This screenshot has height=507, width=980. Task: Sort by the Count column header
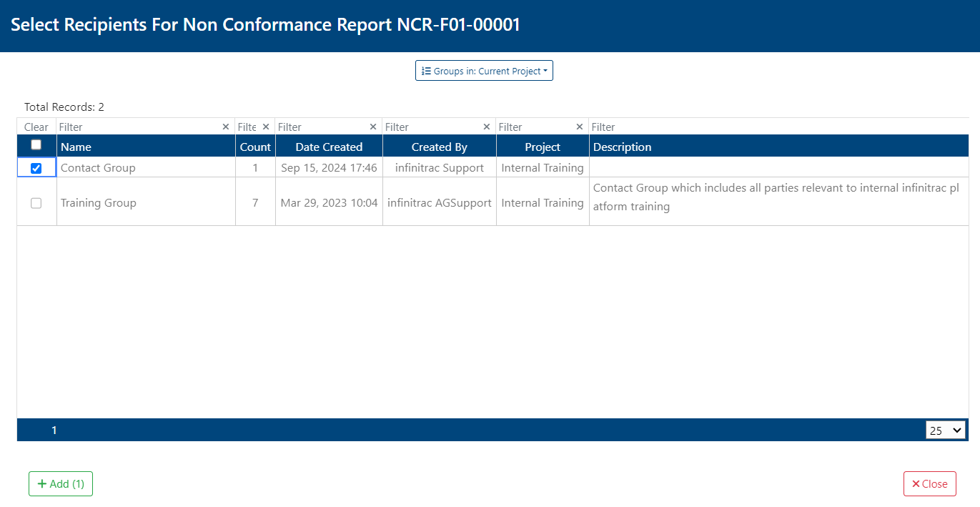(255, 147)
